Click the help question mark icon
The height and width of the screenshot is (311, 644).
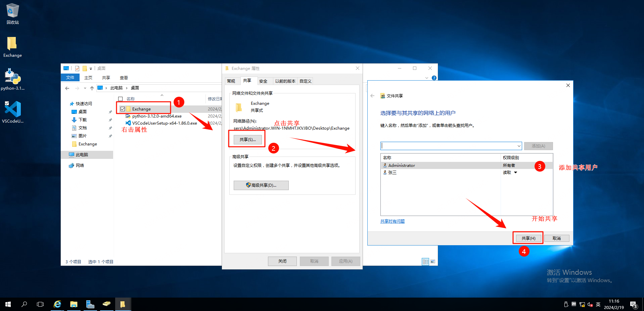coord(434,78)
